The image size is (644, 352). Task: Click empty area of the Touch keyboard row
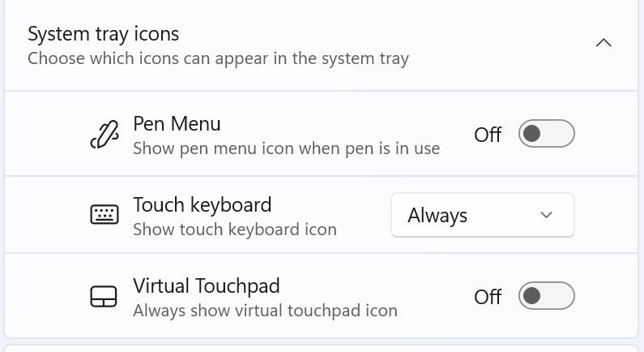[x=361, y=215]
